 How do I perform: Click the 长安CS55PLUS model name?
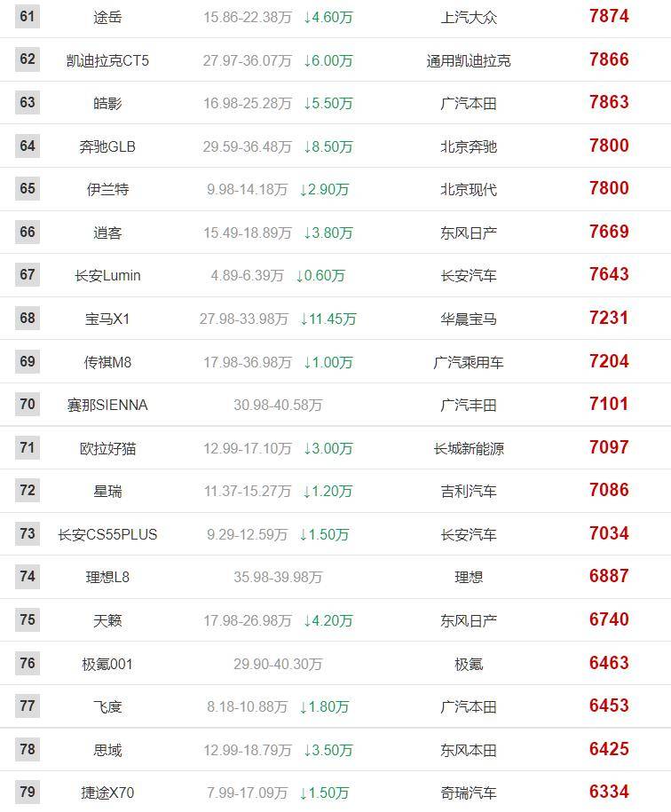pyautogui.click(x=107, y=534)
